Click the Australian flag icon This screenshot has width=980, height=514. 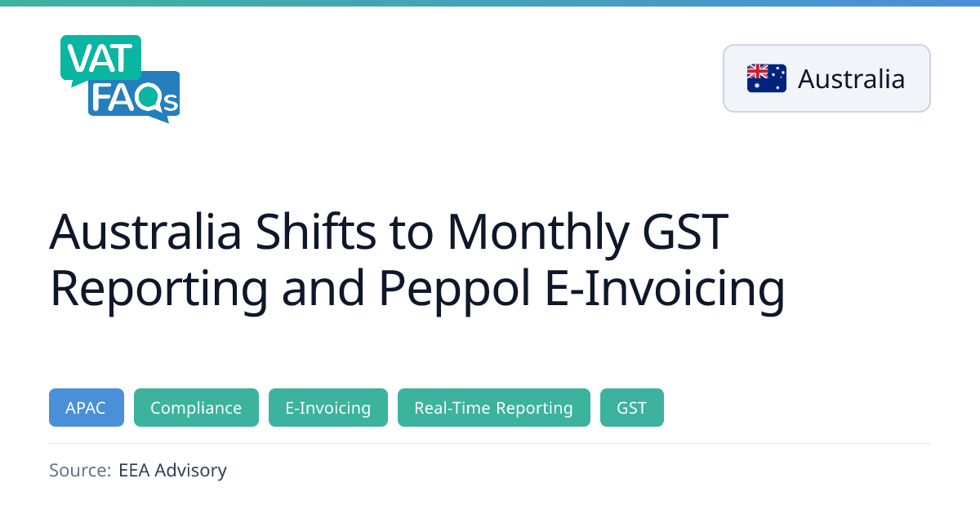pyautogui.click(x=766, y=78)
